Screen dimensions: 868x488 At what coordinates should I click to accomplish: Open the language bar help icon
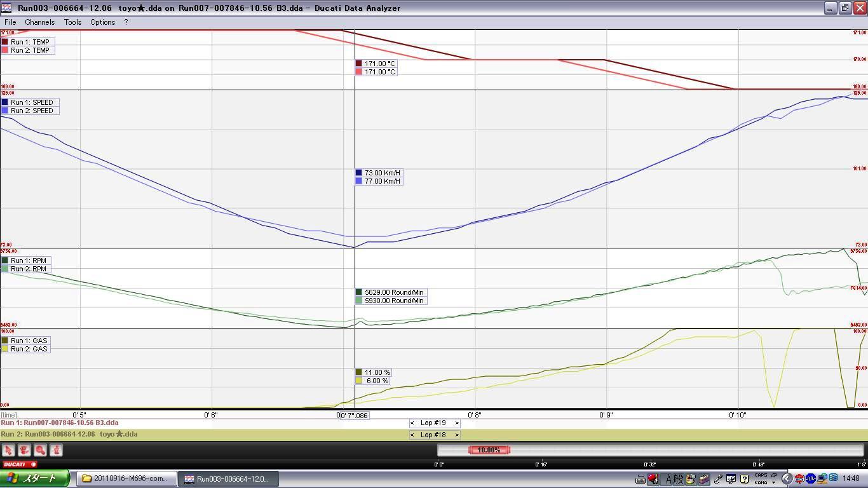click(744, 479)
